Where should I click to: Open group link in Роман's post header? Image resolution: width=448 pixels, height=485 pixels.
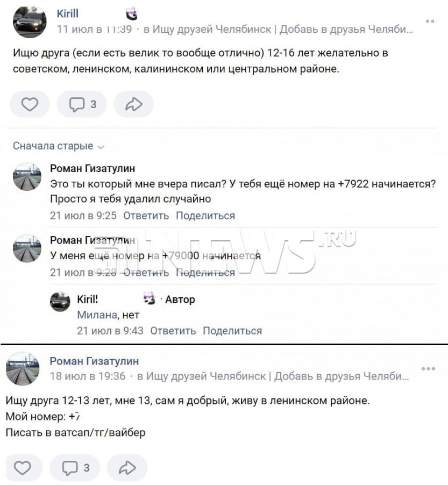[273, 376]
